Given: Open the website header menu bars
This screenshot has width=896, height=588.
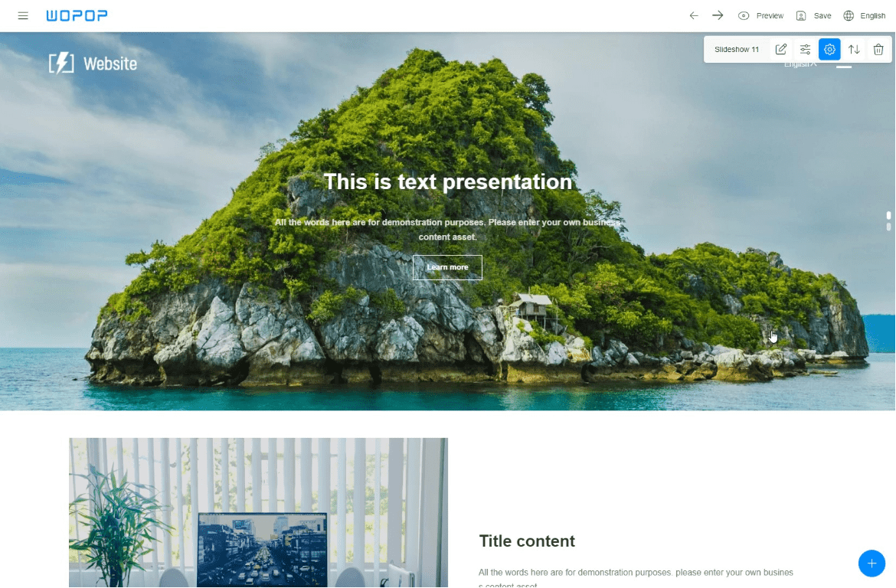Looking at the screenshot, I should click(844, 64).
